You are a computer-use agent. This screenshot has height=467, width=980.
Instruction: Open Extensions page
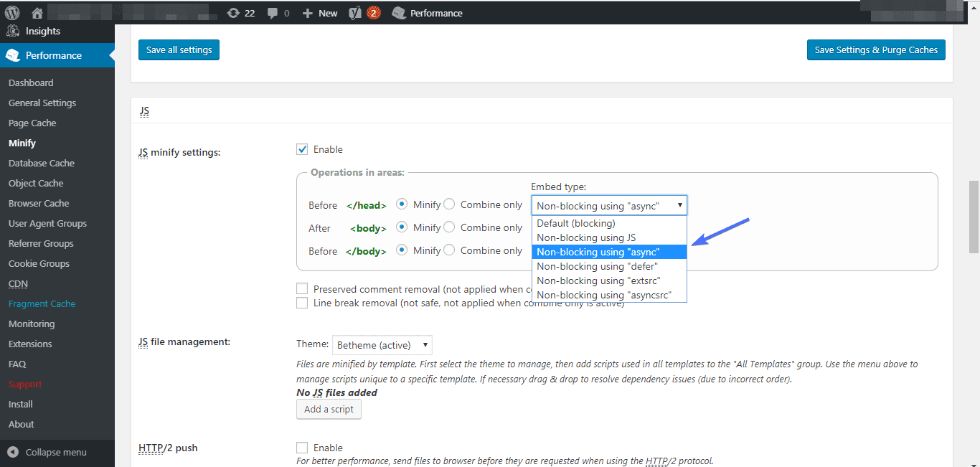(30, 344)
